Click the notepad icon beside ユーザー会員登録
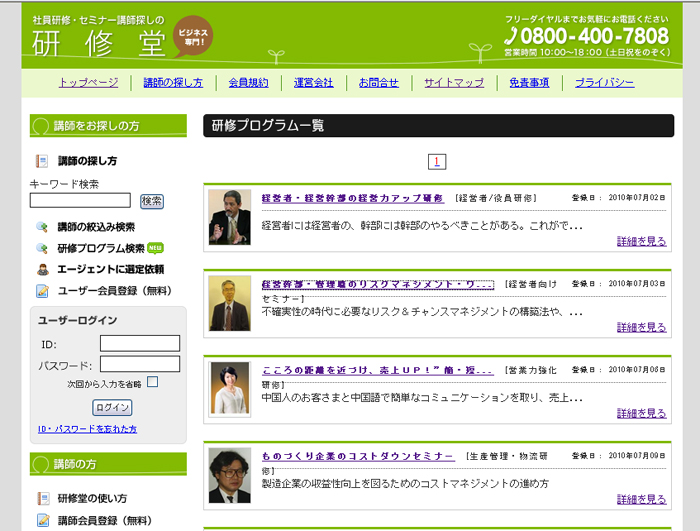 click(42, 291)
